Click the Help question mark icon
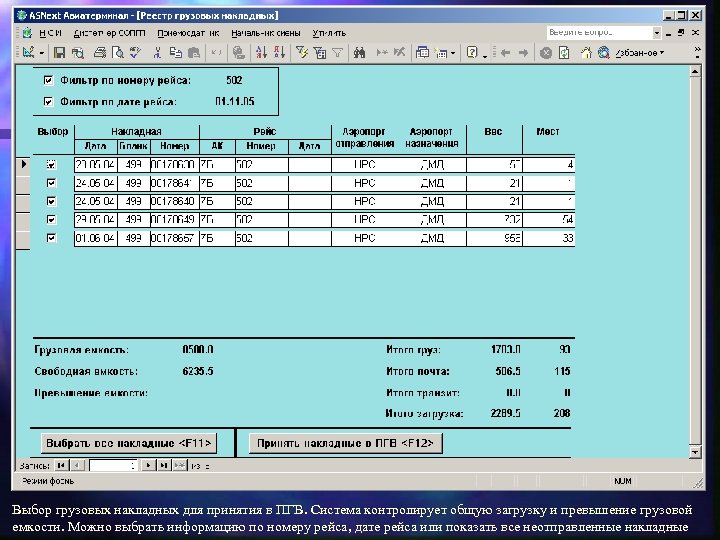This screenshot has width=720, height=540. 472,53
